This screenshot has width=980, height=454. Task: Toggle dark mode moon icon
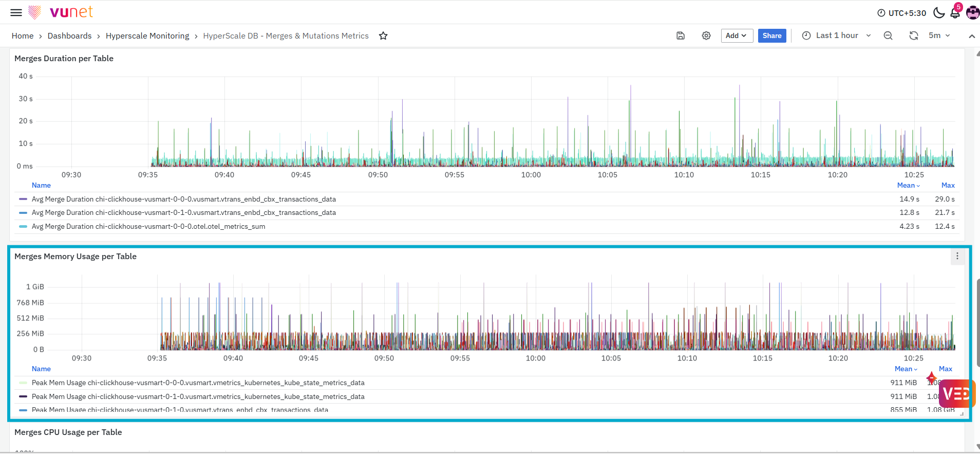point(939,12)
